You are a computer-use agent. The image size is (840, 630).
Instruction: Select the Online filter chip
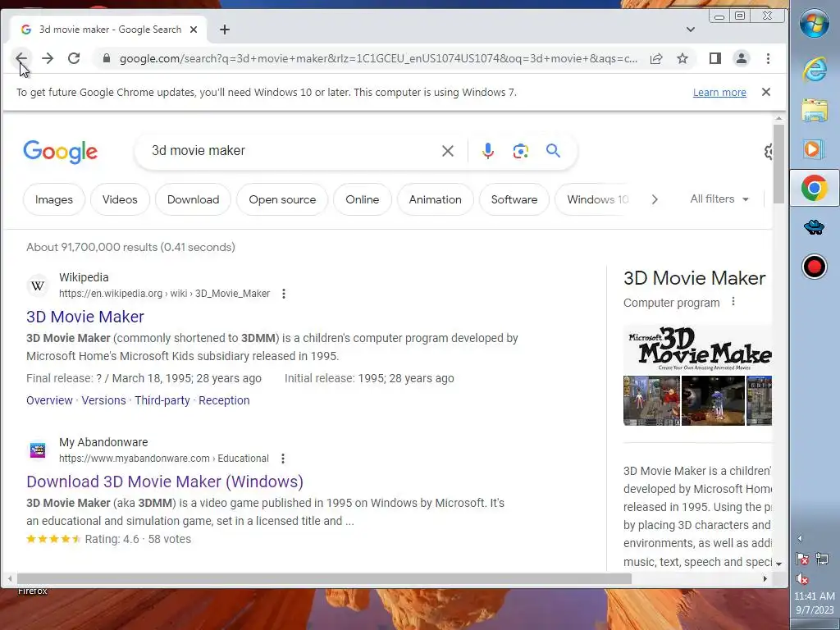click(362, 199)
